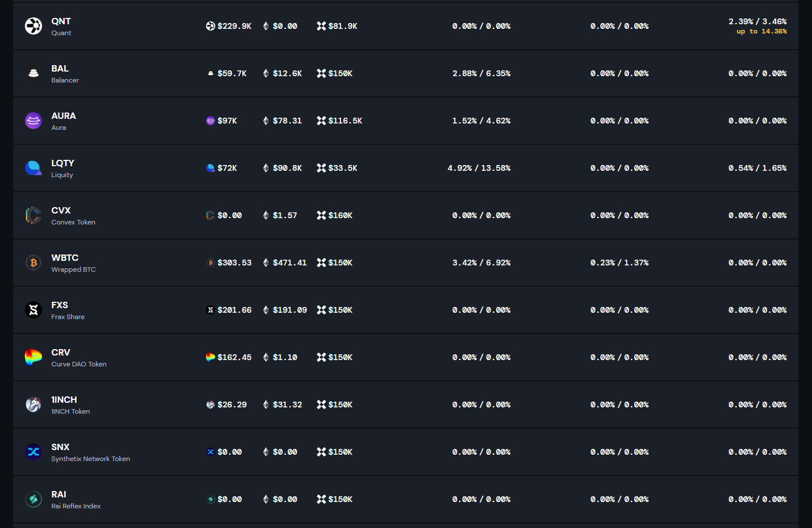Click the BAL Balancer token logo
Viewport: 812px width, 528px height.
pos(33,73)
